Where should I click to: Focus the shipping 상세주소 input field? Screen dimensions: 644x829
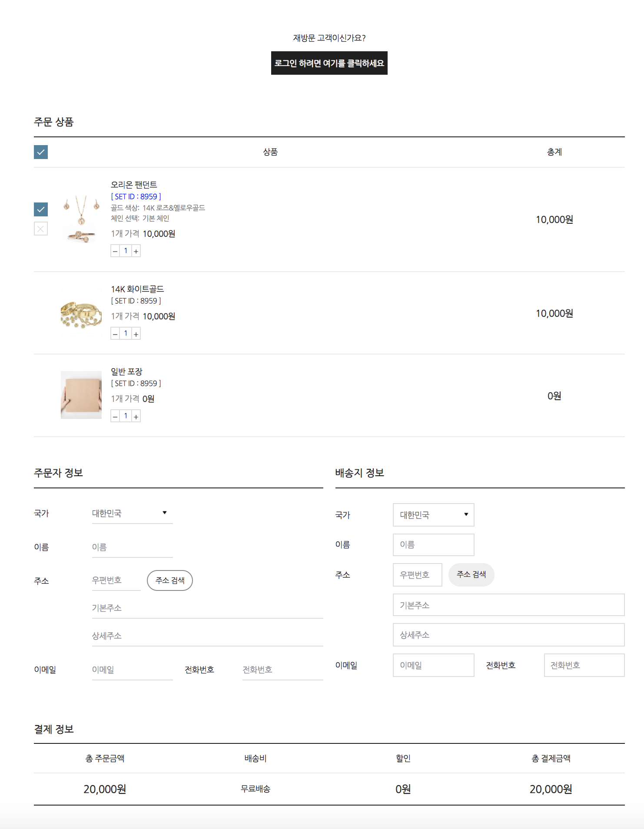[x=509, y=635]
